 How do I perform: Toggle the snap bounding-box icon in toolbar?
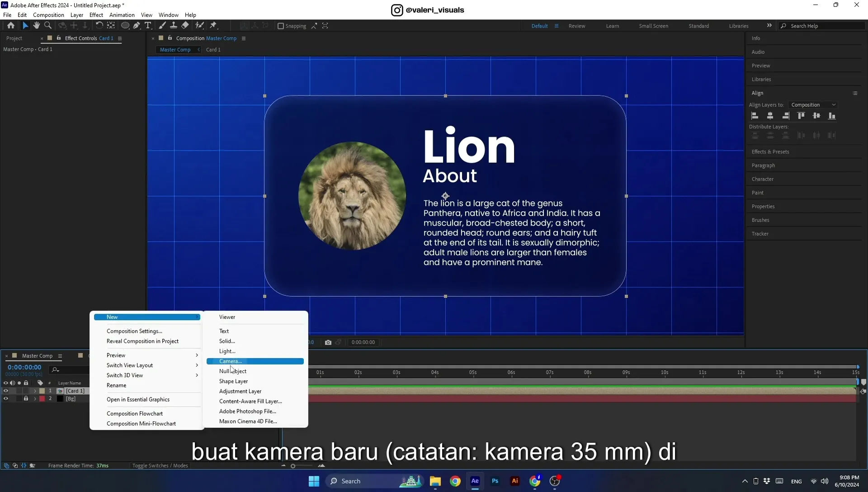click(325, 26)
